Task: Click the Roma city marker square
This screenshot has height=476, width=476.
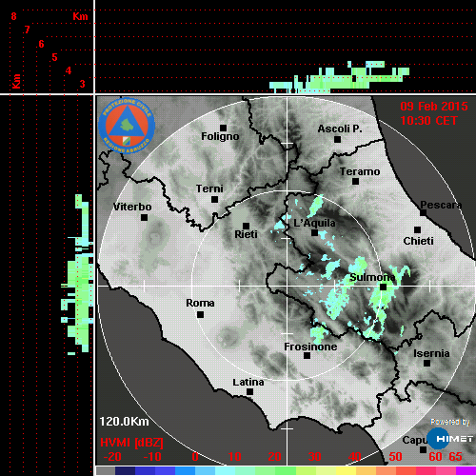Action: [x=200, y=315]
